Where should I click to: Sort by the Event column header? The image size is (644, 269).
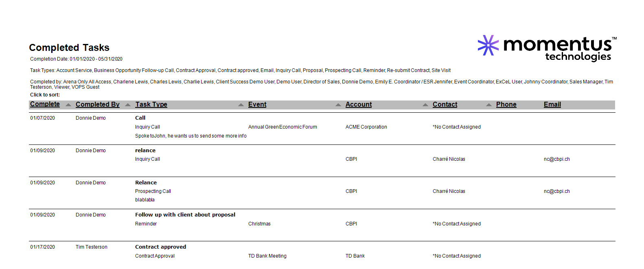257,105
